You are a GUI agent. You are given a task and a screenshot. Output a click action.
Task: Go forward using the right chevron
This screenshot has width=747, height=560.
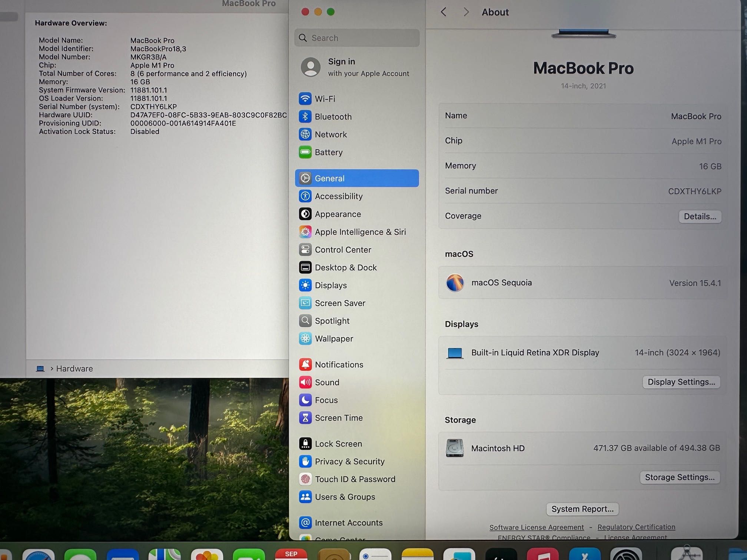(x=466, y=12)
